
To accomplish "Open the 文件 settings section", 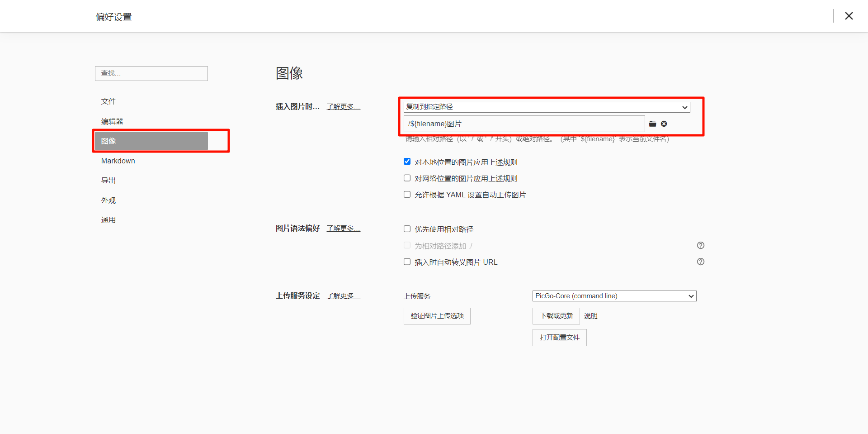I will click(151, 101).
